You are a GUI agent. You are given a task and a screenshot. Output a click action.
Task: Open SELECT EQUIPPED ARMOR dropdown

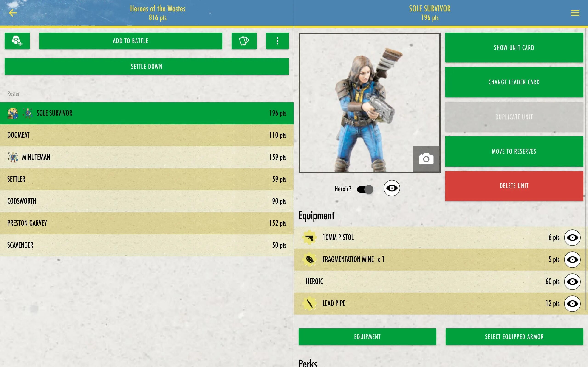pos(514,337)
